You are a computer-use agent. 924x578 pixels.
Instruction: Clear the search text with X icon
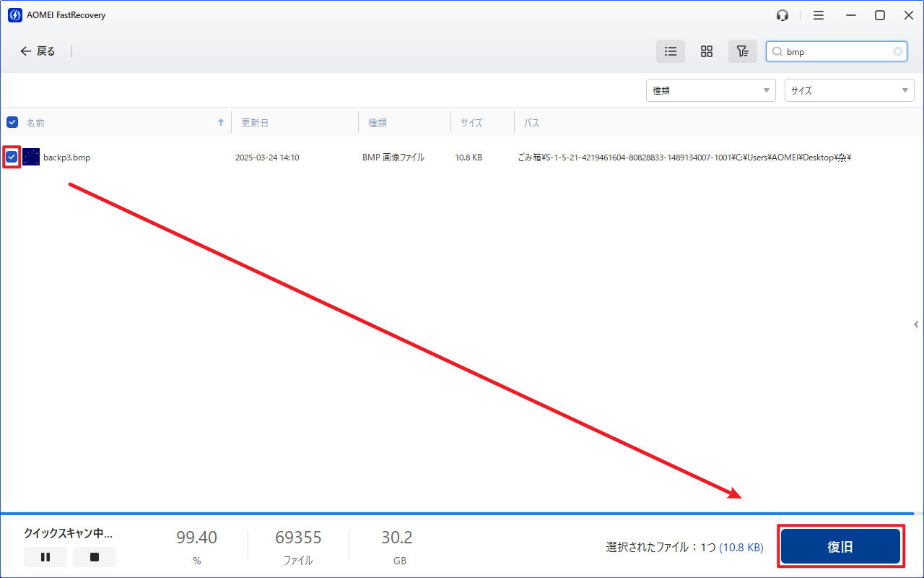[x=897, y=51]
